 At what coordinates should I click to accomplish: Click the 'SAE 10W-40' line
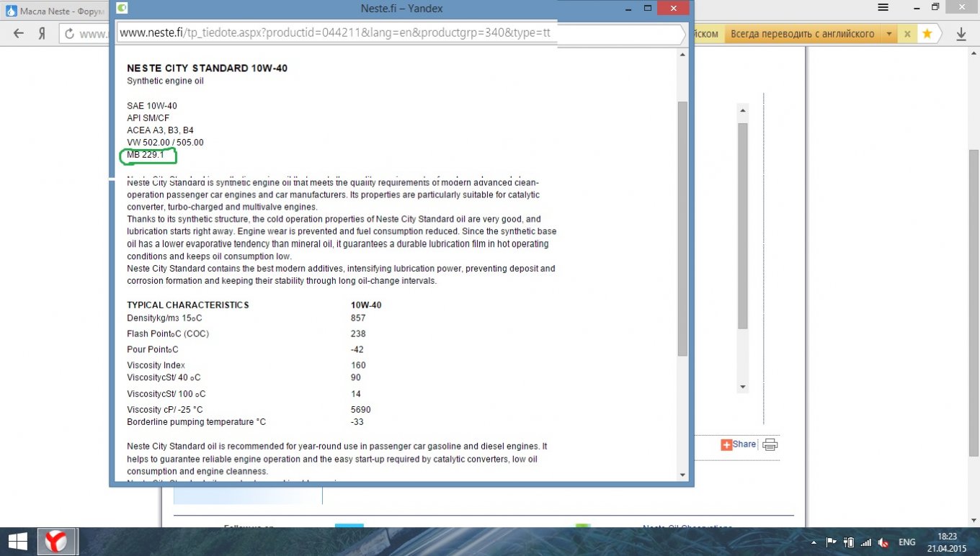pos(152,107)
